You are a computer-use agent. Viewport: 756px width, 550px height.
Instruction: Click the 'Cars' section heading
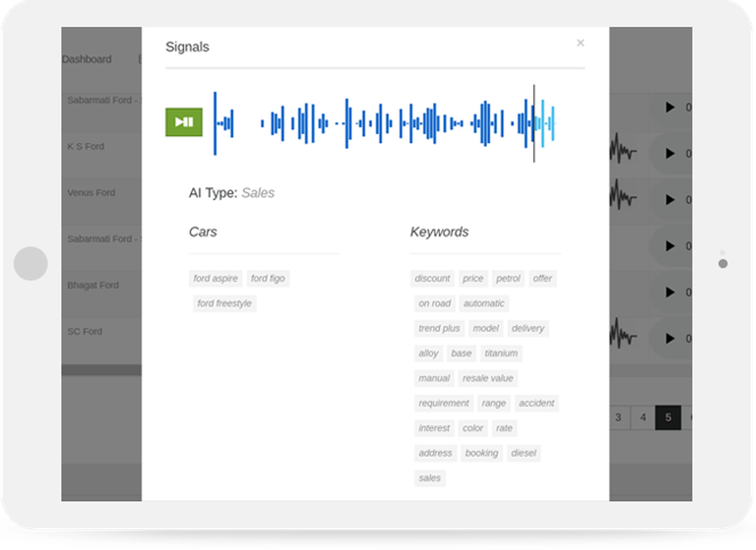pos(203,232)
